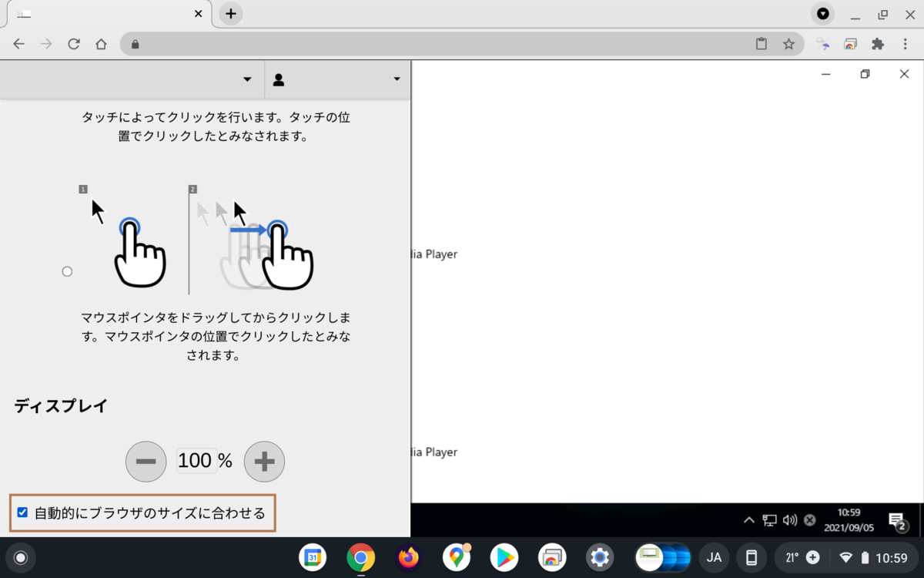Click the circular down-arrow button in tab strip

823,14
